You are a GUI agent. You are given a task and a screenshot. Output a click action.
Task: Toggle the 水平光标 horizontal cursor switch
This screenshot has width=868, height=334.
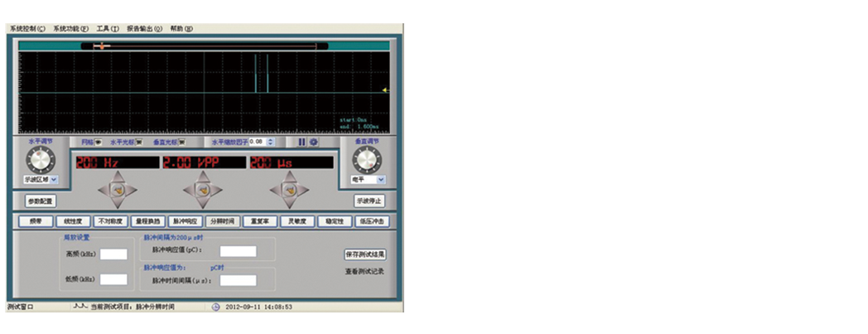point(140,142)
